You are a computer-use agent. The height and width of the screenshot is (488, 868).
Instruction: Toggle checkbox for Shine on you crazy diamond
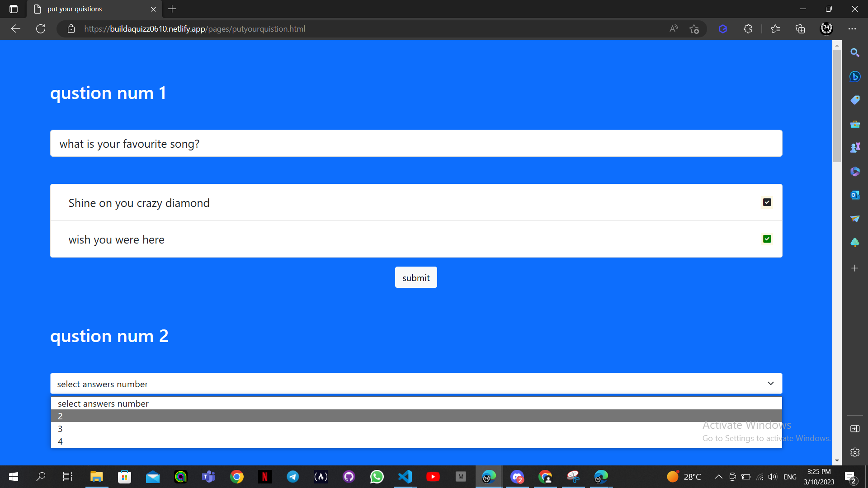[x=767, y=202]
